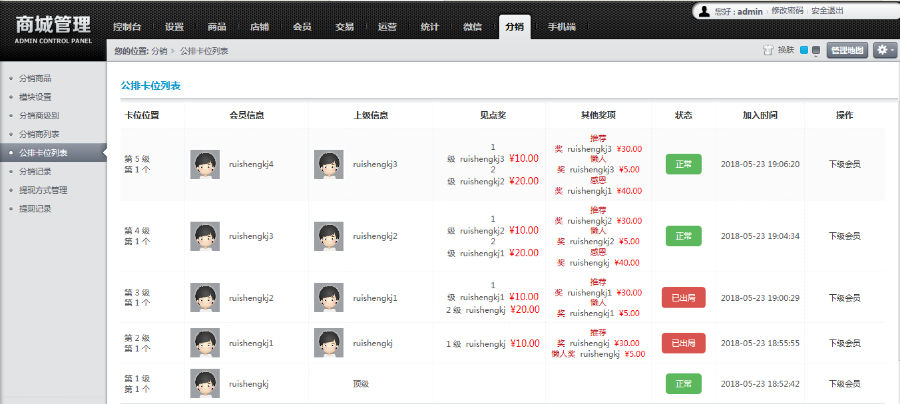Click the 上级信息 column header

coord(370,115)
